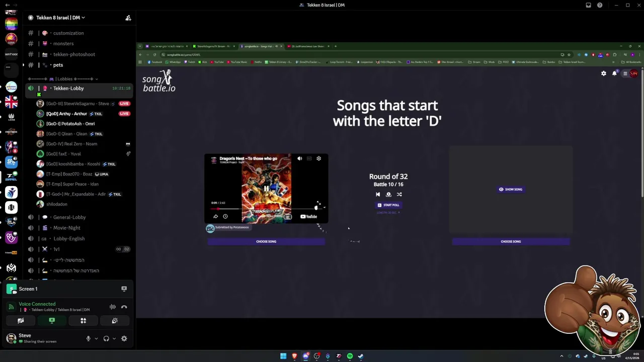The image size is (644, 362).
Task: Open songbattle settings gear icon
Action: pos(604,73)
